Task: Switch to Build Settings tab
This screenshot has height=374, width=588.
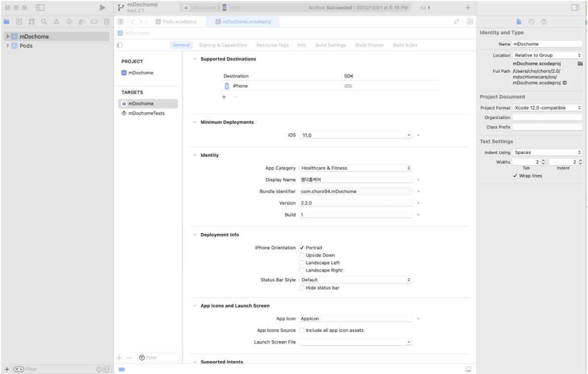Action: 331,45
